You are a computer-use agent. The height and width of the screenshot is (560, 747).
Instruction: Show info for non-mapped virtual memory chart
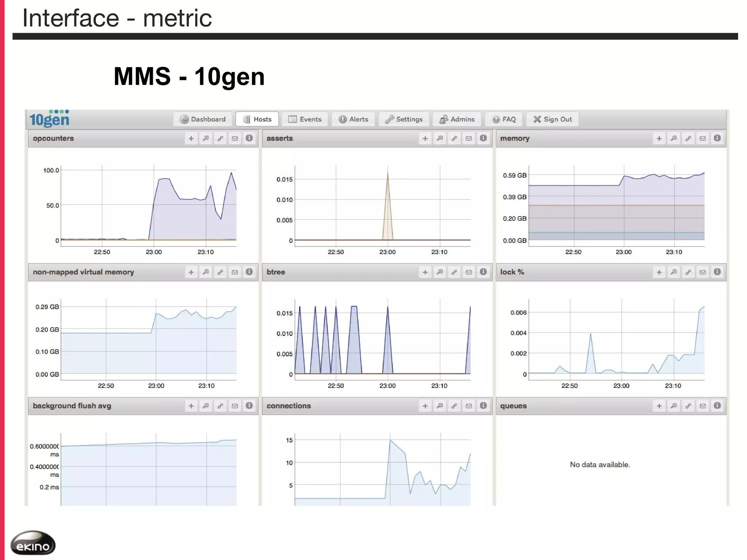(x=249, y=272)
